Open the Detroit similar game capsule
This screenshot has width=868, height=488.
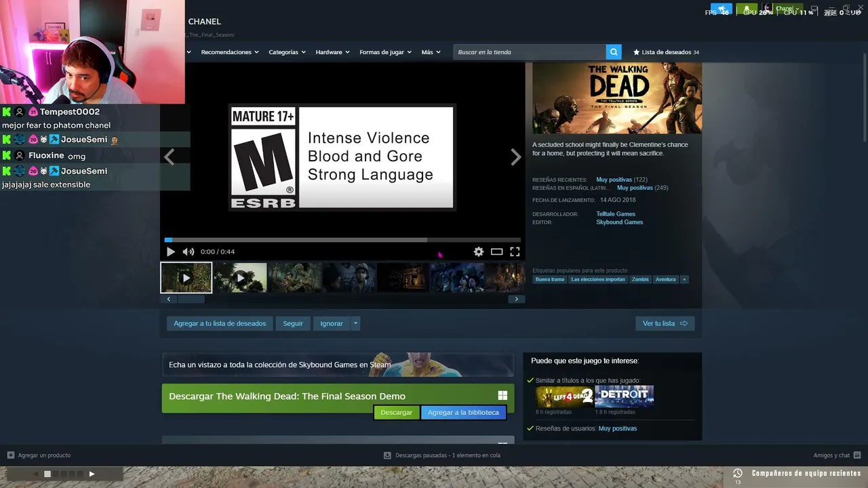pos(625,396)
